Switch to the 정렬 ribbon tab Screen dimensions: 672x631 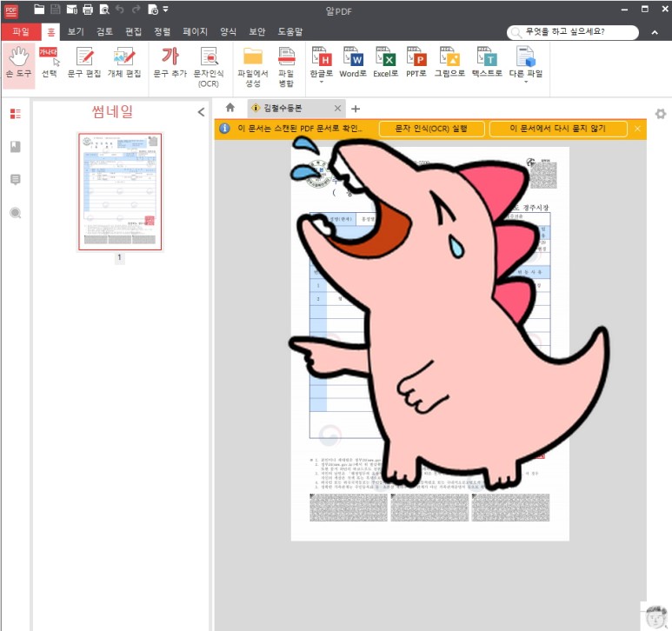[163, 31]
